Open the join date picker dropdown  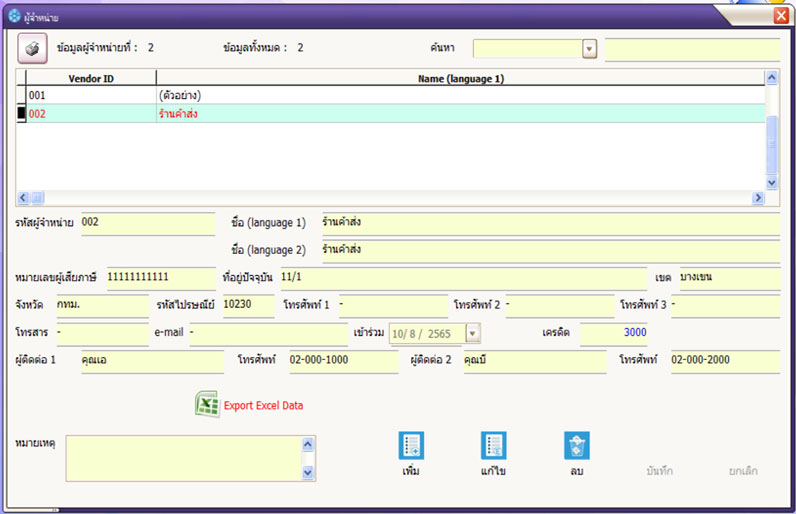click(x=473, y=333)
